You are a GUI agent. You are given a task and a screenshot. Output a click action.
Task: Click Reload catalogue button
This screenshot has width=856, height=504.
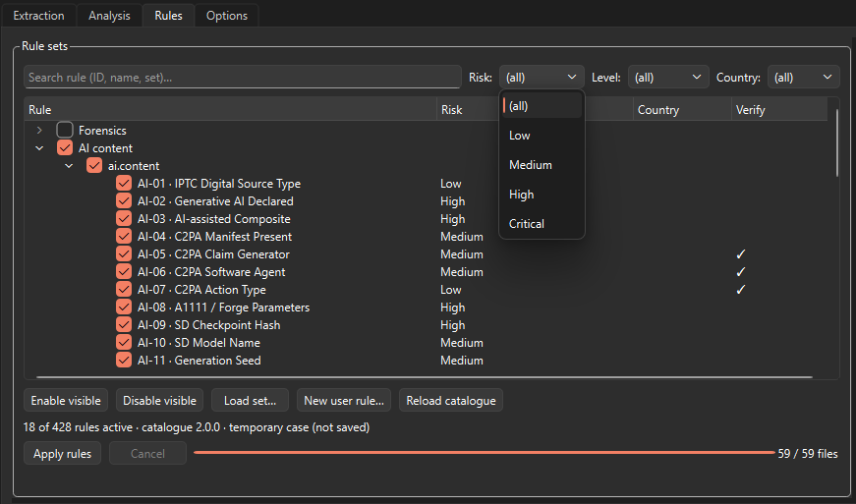click(451, 401)
